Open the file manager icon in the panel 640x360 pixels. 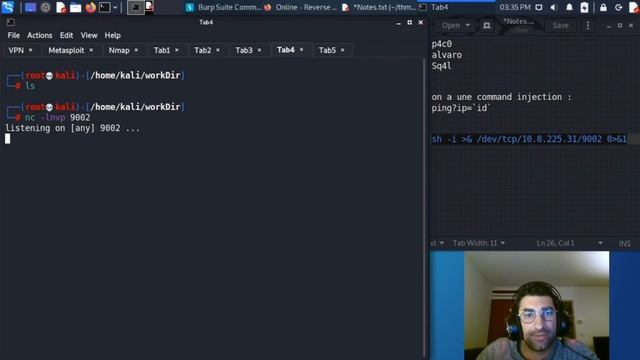76,7
